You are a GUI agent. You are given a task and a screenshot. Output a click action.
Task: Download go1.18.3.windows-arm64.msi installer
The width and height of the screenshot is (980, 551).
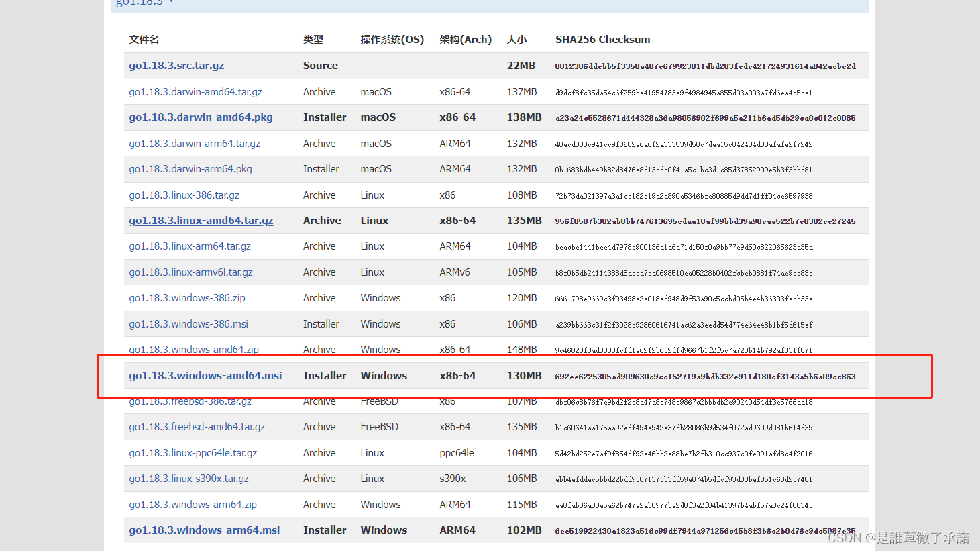(x=205, y=530)
